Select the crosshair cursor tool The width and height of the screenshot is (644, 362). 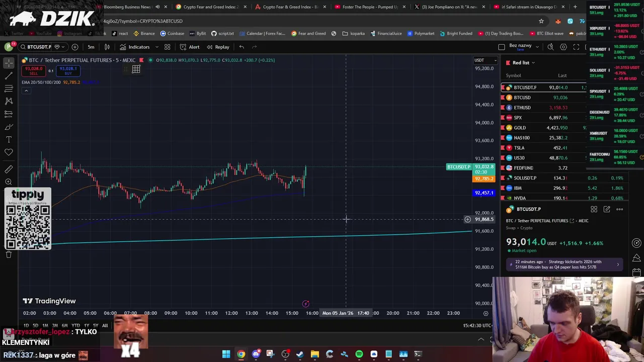[9, 63]
